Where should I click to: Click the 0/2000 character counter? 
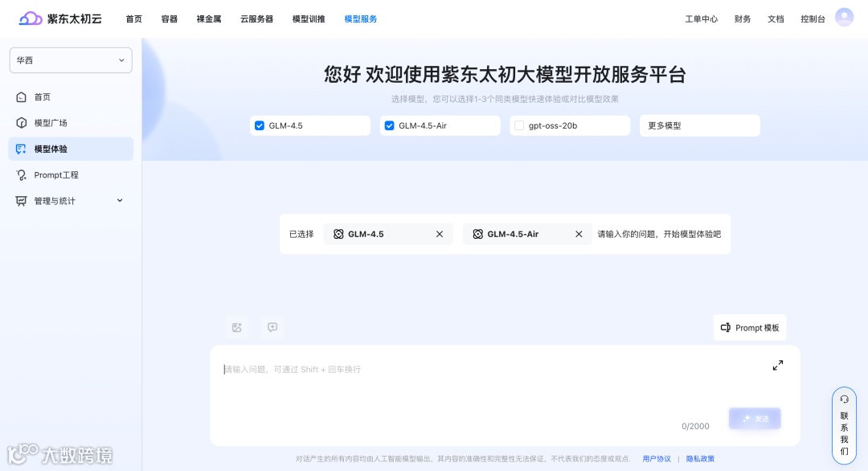pyautogui.click(x=695, y=426)
